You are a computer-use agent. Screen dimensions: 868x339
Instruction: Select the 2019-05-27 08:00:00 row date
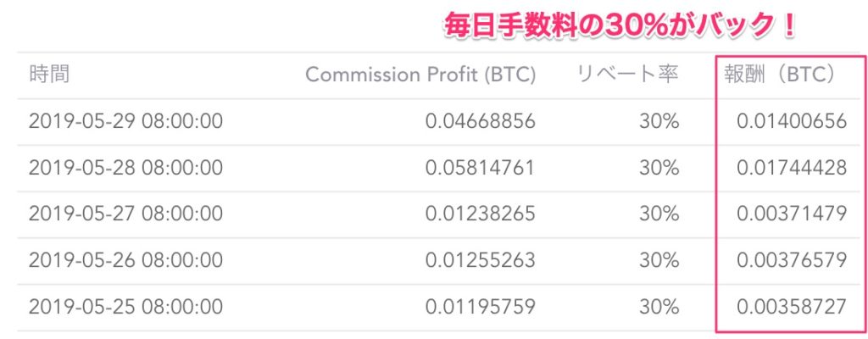(x=125, y=214)
